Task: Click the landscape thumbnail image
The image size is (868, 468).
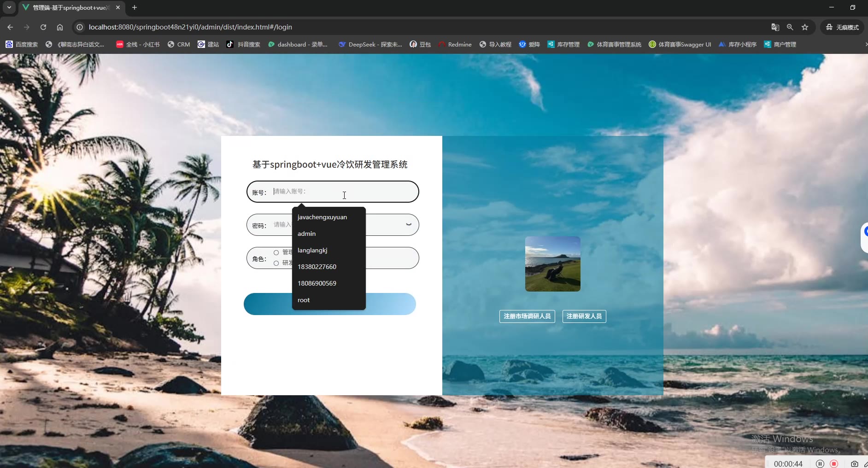Action: (x=552, y=264)
